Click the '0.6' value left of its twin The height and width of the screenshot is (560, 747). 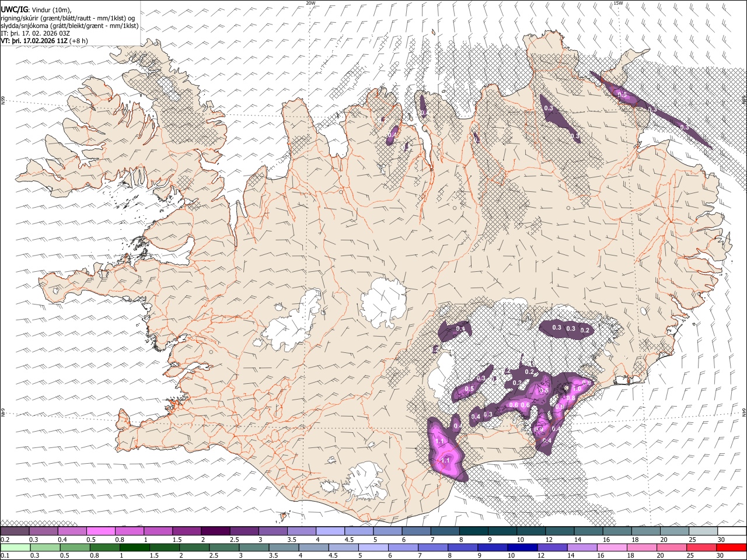point(514,405)
